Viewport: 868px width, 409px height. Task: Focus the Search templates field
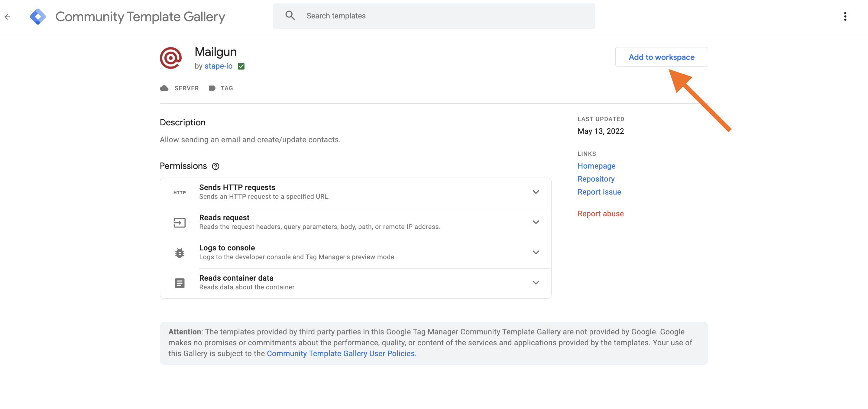(x=433, y=16)
